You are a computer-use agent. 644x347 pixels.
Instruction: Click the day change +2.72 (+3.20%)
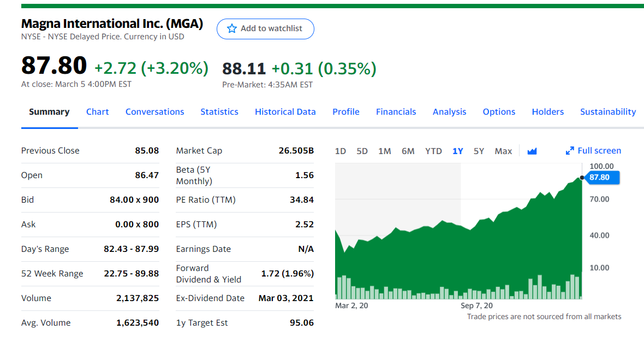(x=152, y=68)
